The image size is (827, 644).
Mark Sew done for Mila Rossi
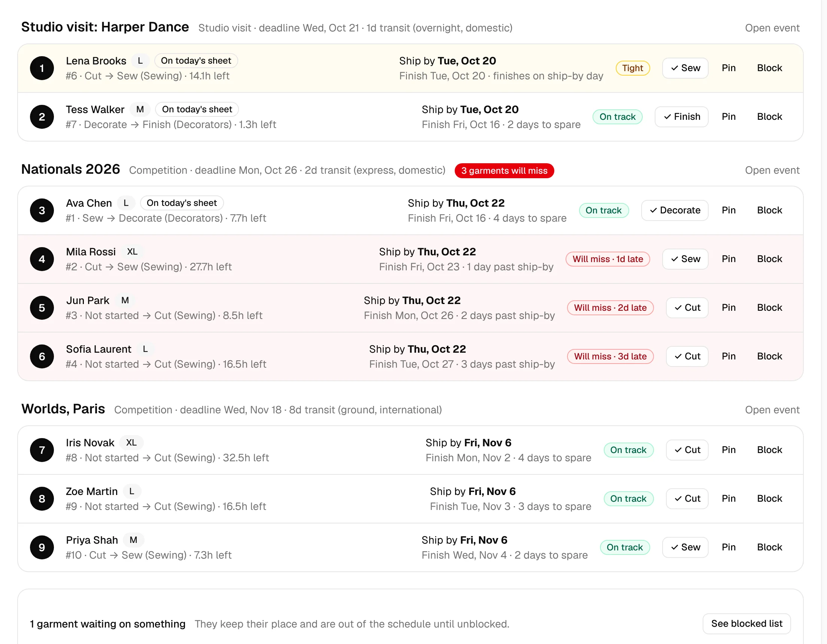click(x=685, y=259)
